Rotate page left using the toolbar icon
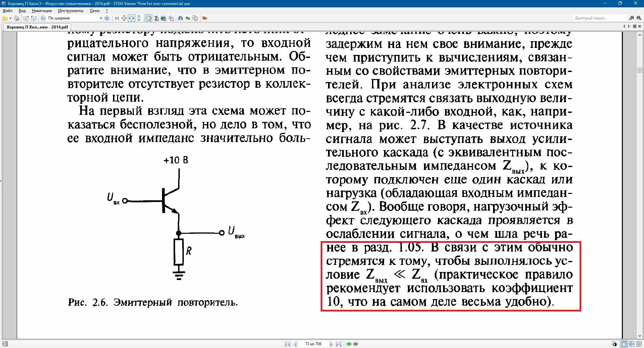 click(x=34, y=18)
